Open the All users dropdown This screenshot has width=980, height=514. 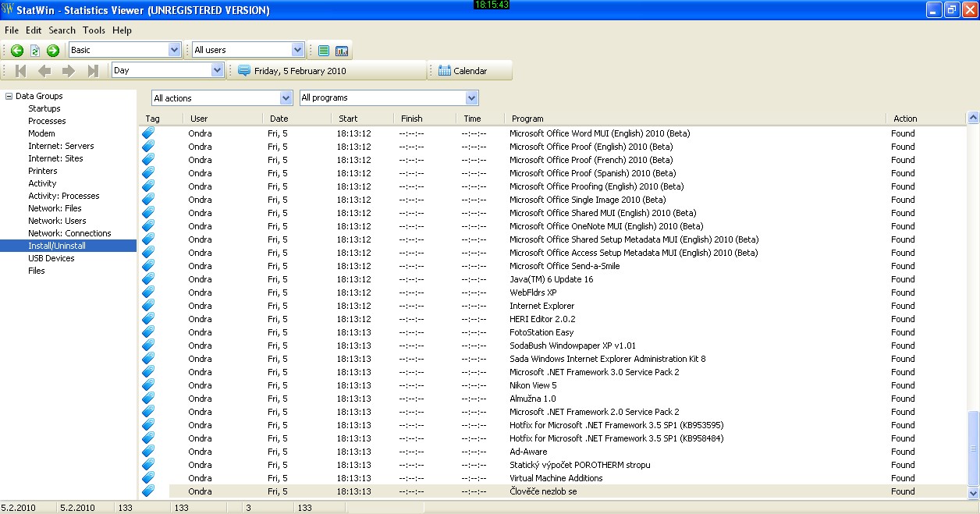(x=297, y=50)
